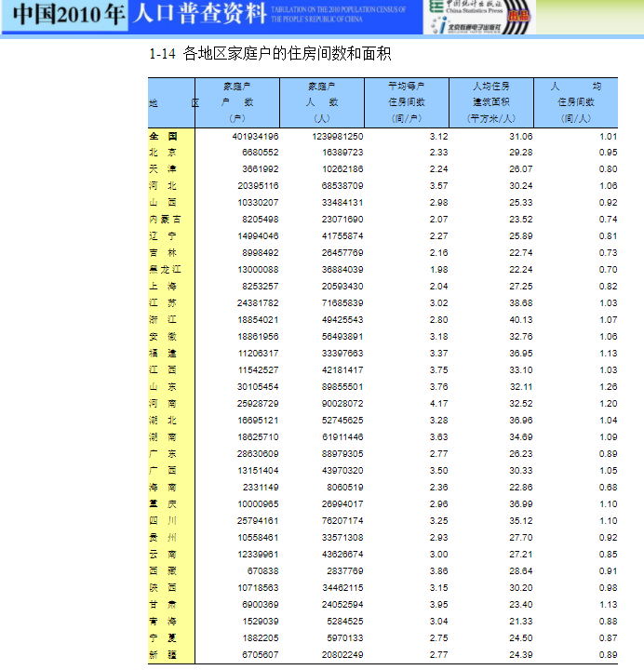This screenshot has height=670, width=644.
Task: Click the 辽宁 row label
Action: 163,235
